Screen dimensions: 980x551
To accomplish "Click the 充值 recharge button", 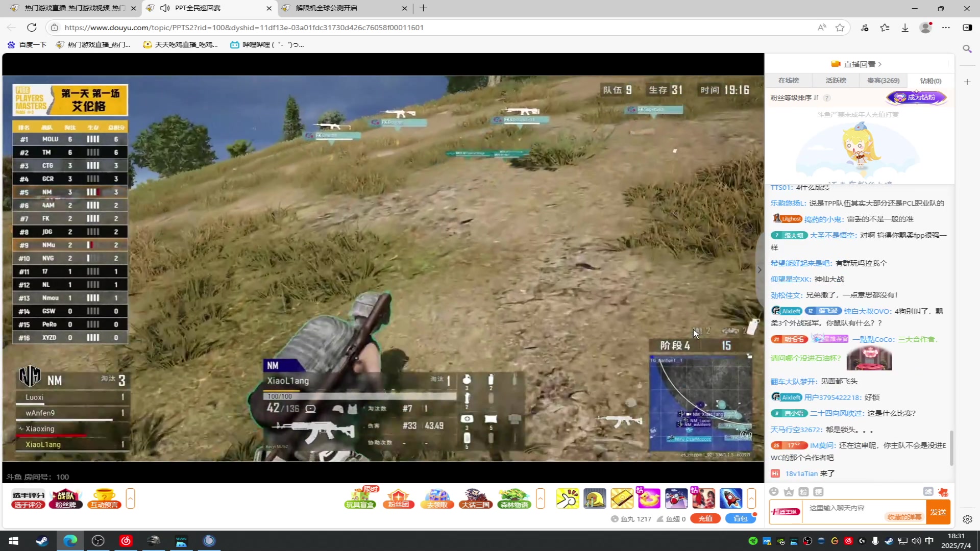I will tap(705, 519).
